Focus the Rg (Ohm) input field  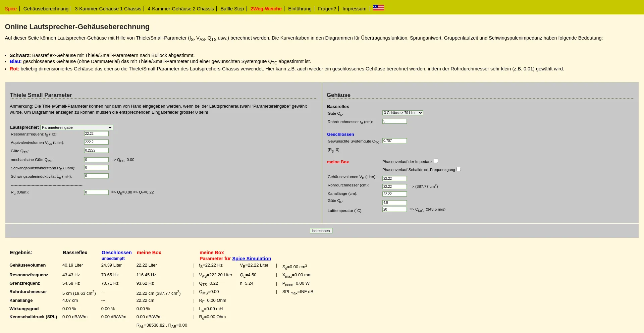click(x=96, y=192)
